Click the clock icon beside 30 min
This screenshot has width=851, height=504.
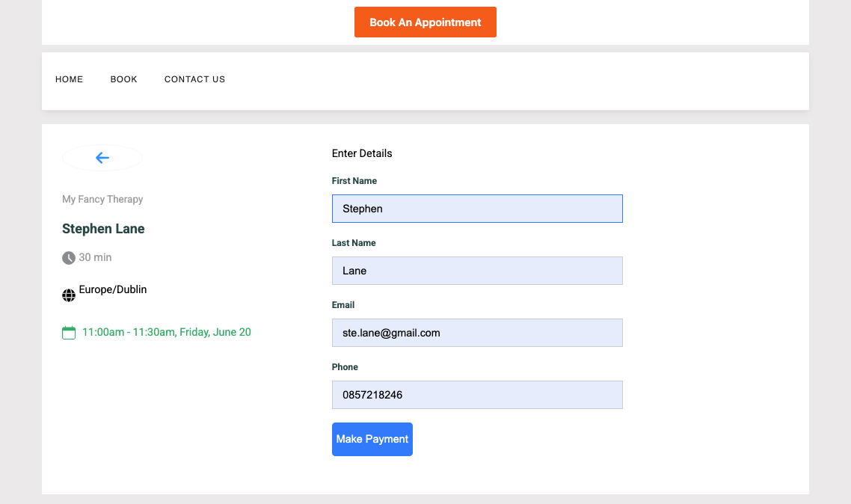(x=68, y=257)
